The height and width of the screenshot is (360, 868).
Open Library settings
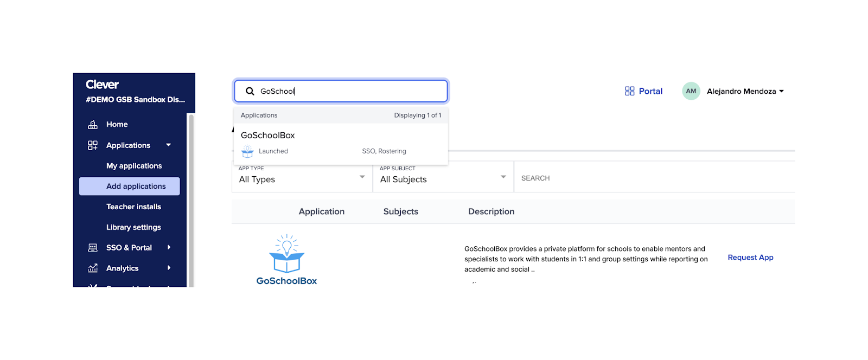click(x=133, y=228)
